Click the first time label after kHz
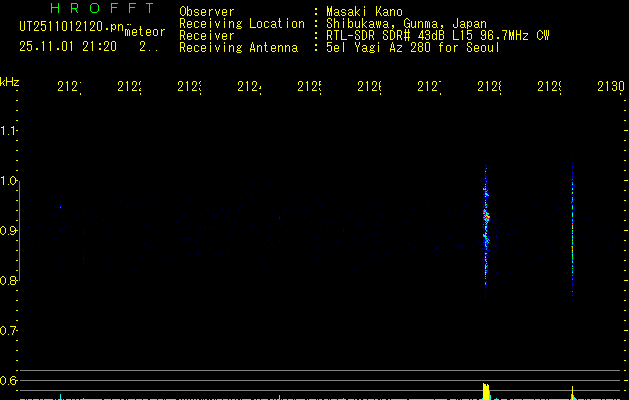 69,86
